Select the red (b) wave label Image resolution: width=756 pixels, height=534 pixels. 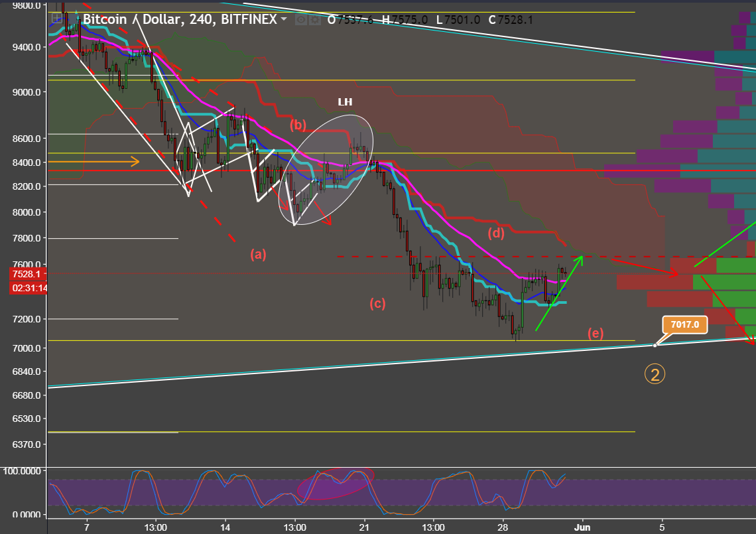(298, 125)
